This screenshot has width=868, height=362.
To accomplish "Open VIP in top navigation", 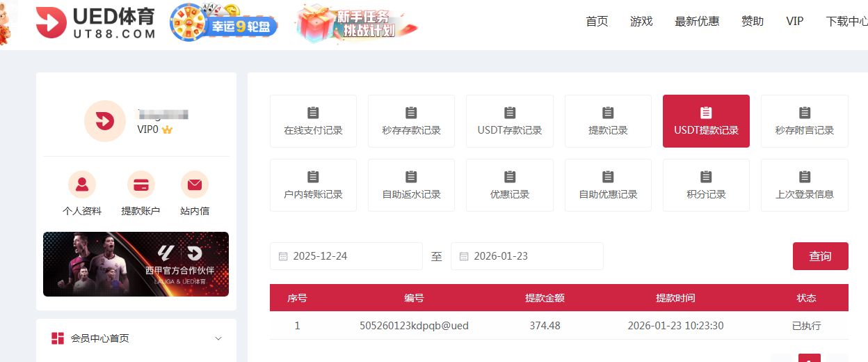I will 795,22.
